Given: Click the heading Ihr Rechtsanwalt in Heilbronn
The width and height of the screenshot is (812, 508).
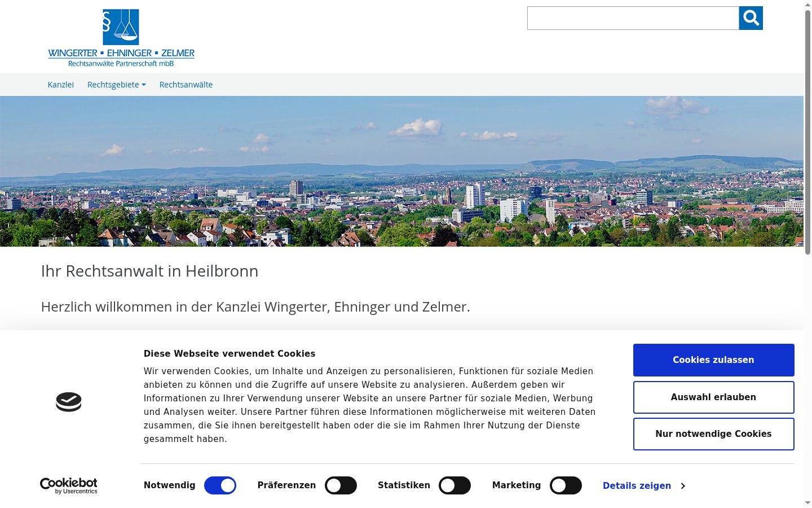Looking at the screenshot, I should click(149, 271).
